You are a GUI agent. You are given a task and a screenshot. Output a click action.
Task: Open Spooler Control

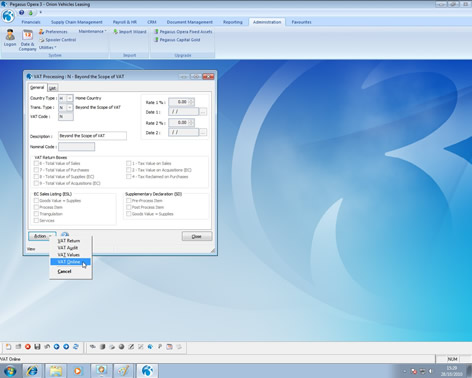pyautogui.click(x=57, y=40)
